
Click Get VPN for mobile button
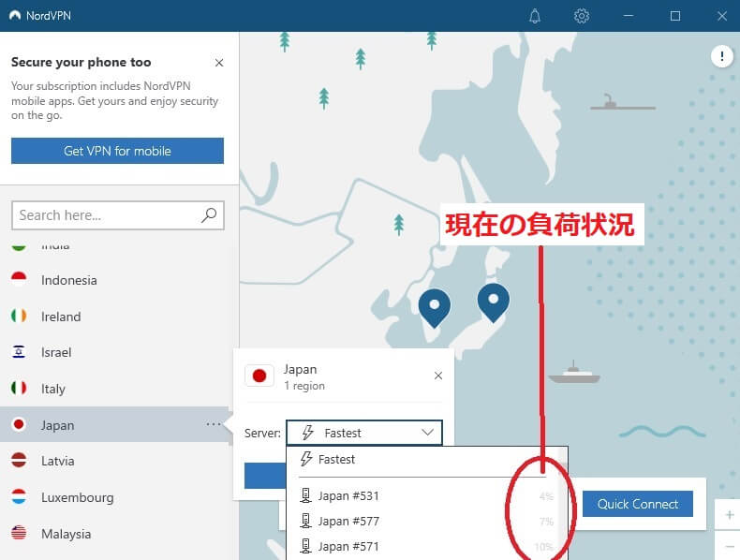(117, 151)
